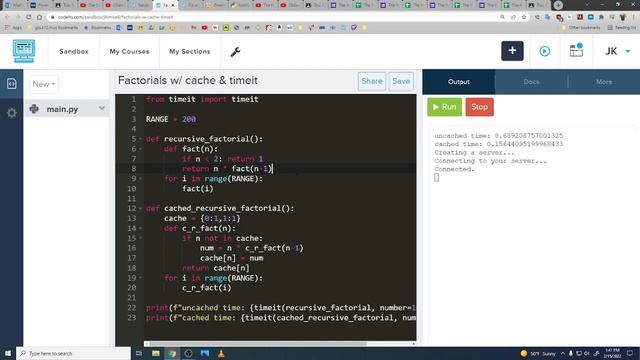Image resolution: width=640 pixels, height=360 pixels.
Task: Open the settings gear in left sidebar
Action: click(11, 113)
